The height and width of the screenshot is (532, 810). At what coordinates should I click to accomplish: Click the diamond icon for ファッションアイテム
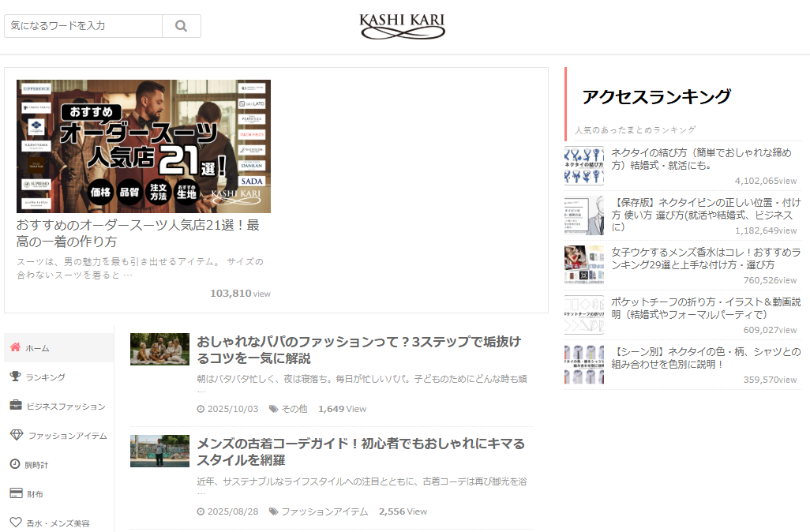pos(16,435)
